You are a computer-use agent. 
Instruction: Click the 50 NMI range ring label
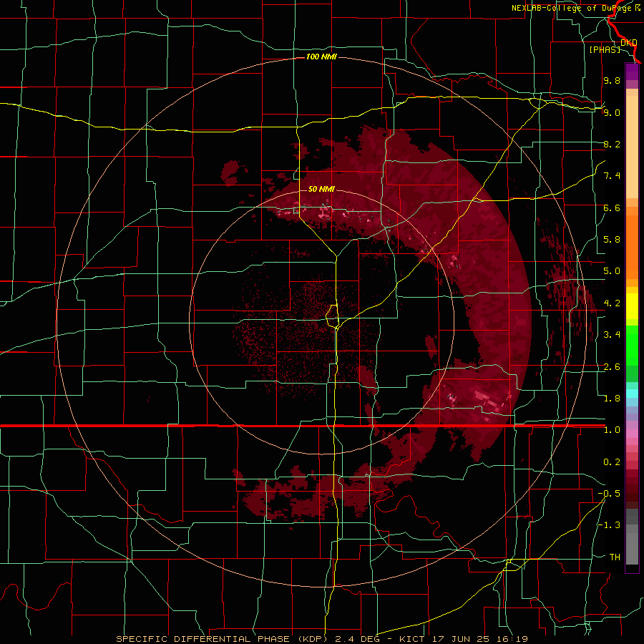click(321, 189)
